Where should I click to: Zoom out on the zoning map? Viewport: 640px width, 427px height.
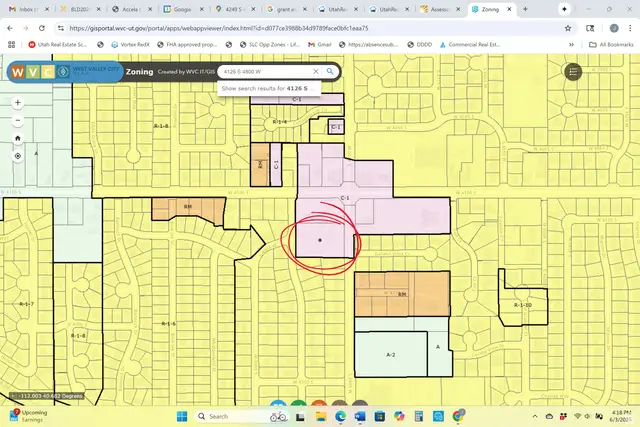(x=18, y=120)
